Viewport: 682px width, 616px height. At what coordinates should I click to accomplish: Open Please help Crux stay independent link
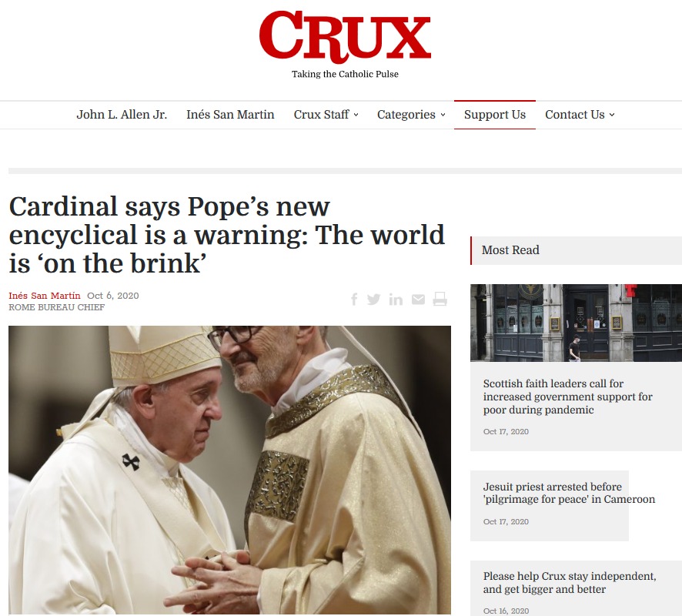[570, 582]
